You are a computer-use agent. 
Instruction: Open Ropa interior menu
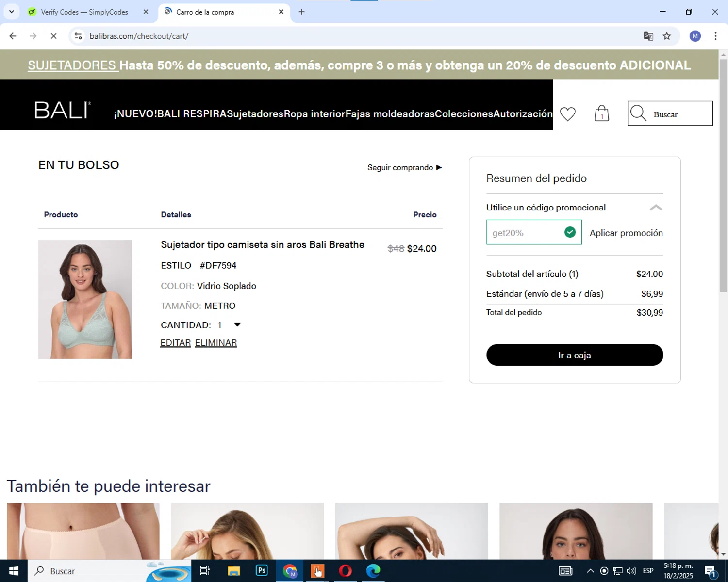pos(314,114)
